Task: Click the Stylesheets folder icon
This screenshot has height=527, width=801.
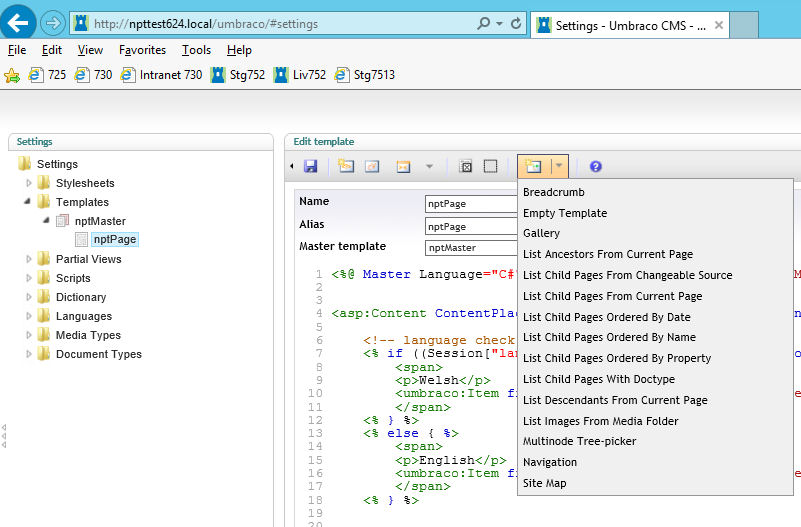Action: click(x=43, y=182)
